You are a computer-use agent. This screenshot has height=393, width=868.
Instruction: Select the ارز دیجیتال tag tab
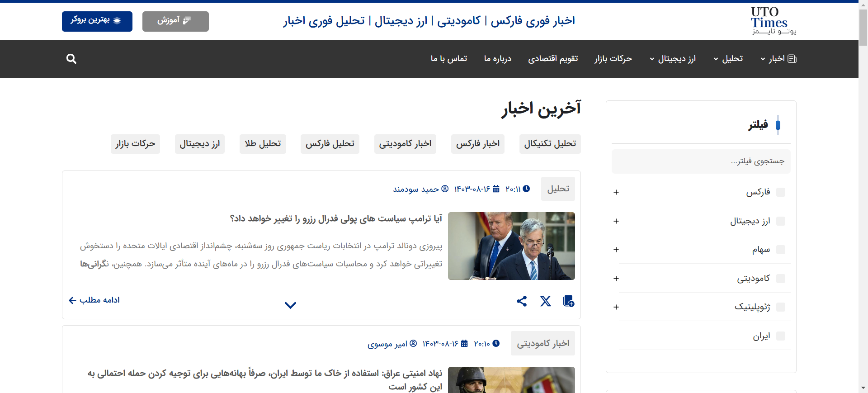tap(200, 144)
